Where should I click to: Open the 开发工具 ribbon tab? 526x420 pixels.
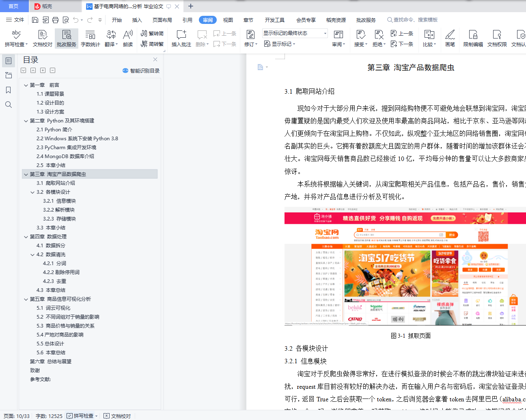click(x=275, y=20)
